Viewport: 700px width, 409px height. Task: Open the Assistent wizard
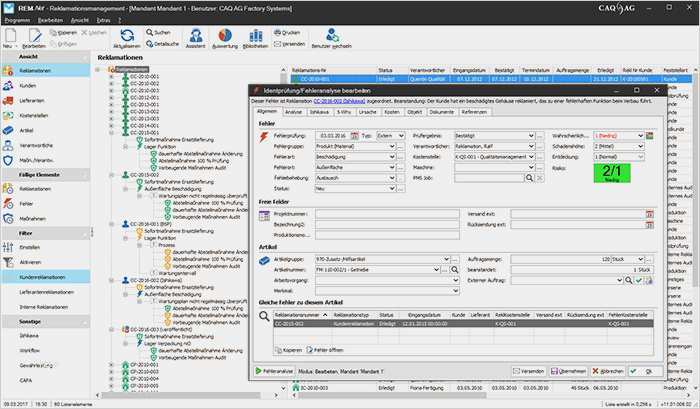(x=197, y=37)
